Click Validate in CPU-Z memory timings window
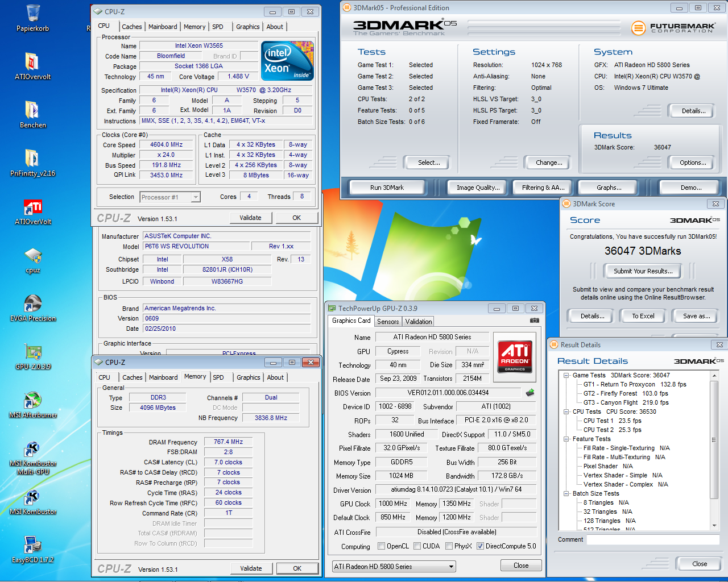The image size is (728, 582). point(251,568)
